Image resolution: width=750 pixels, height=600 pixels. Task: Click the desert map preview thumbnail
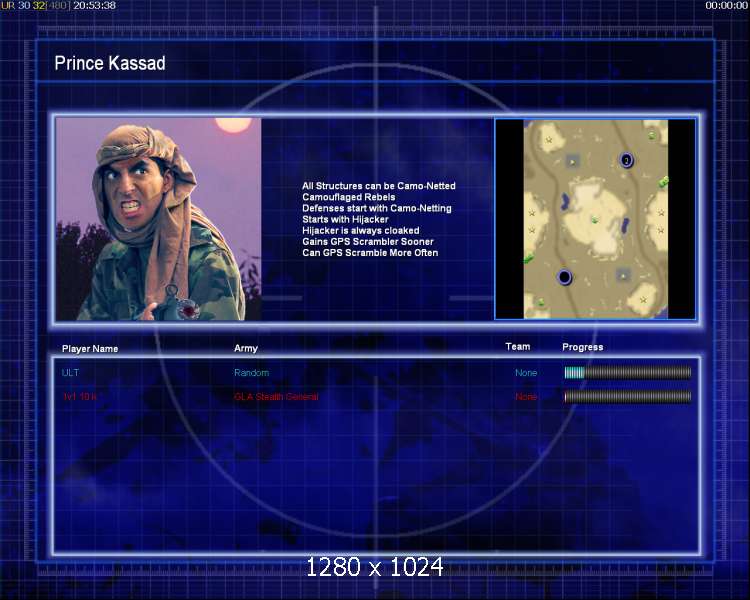[x=595, y=219]
